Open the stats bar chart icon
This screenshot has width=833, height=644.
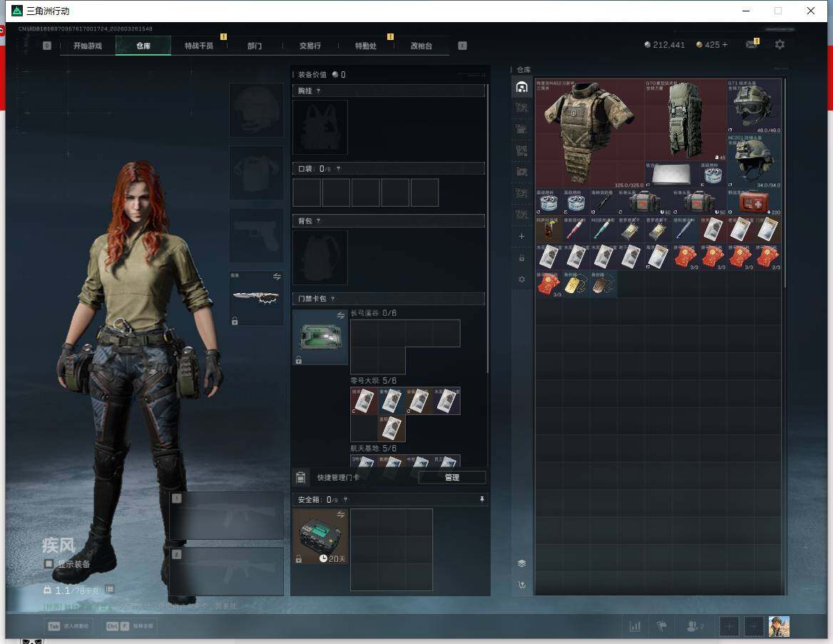point(635,626)
